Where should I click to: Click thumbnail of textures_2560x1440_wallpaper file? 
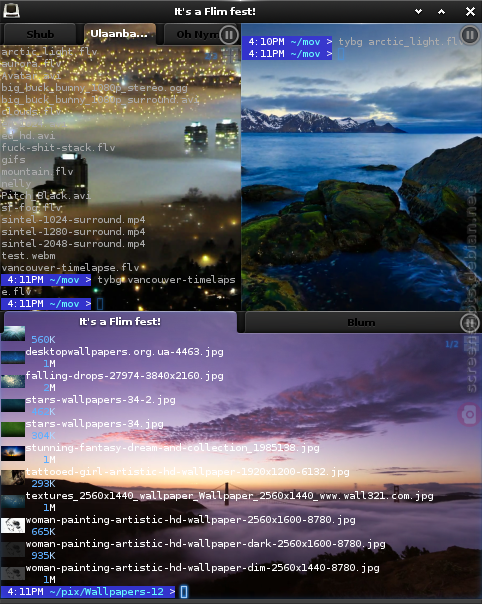point(13,501)
